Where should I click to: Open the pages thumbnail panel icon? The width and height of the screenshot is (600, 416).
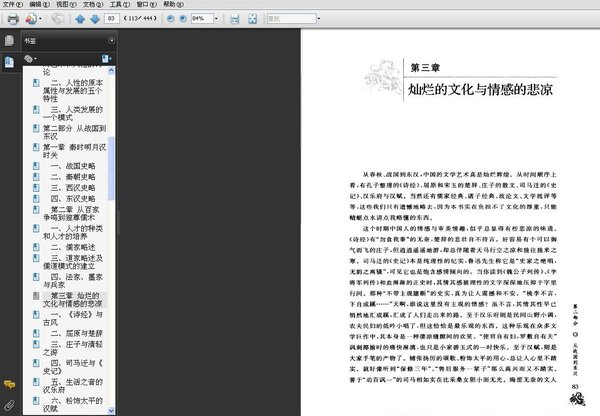[x=10, y=41]
